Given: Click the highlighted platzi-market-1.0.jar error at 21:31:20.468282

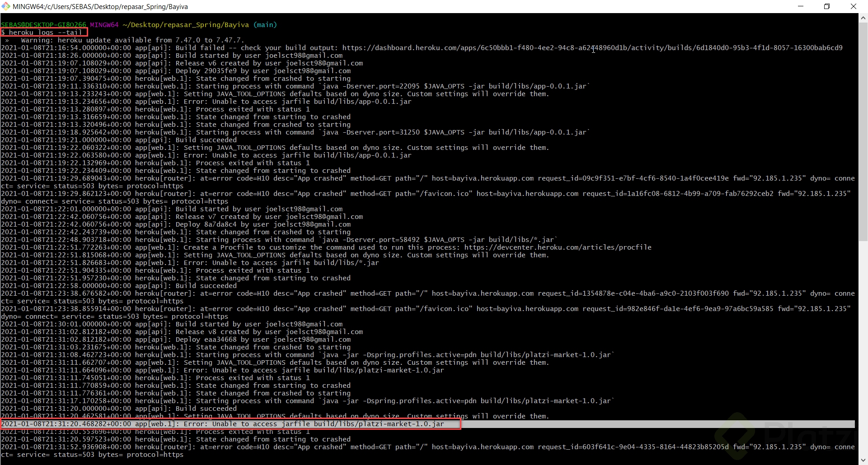Looking at the screenshot, I should pos(223,424).
